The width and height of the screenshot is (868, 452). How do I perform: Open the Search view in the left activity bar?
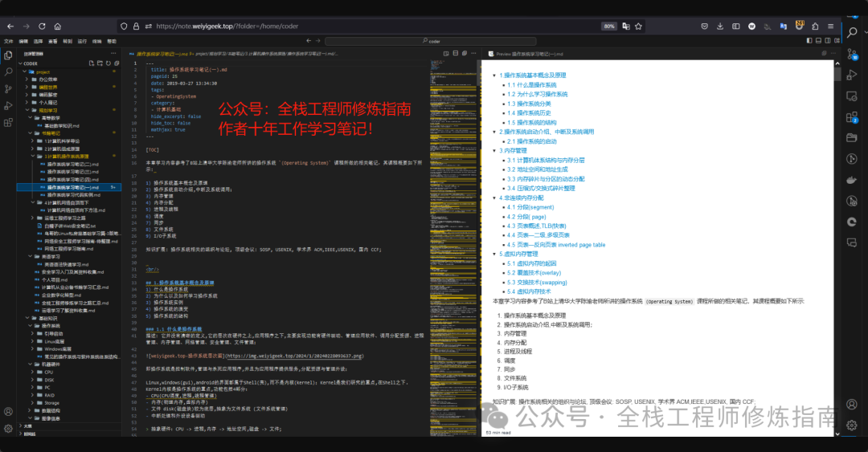(x=8, y=72)
